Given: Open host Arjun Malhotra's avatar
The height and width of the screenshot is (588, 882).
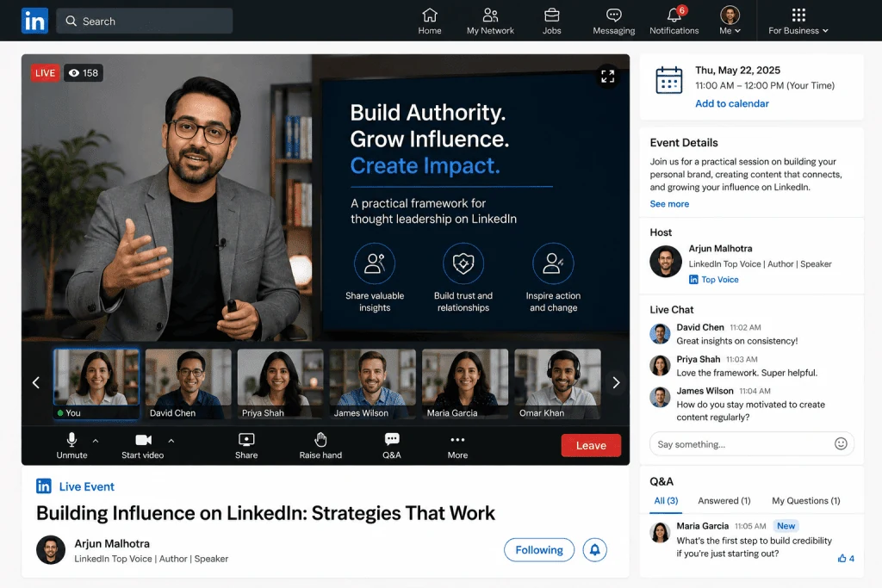Looking at the screenshot, I should coord(666,262).
